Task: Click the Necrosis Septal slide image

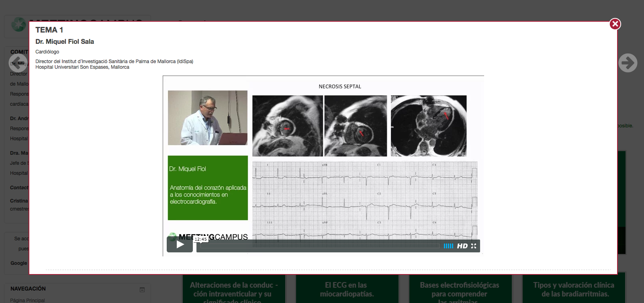Action: click(x=365, y=165)
